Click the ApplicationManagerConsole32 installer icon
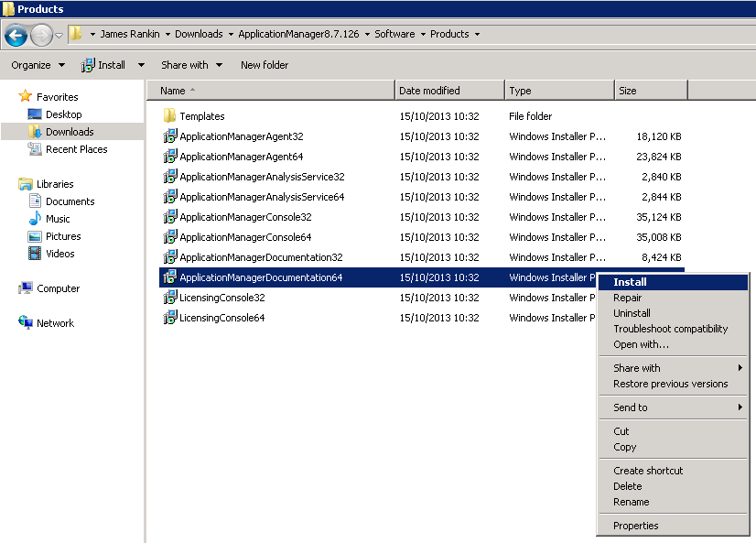The height and width of the screenshot is (543, 756). click(169, 217)
